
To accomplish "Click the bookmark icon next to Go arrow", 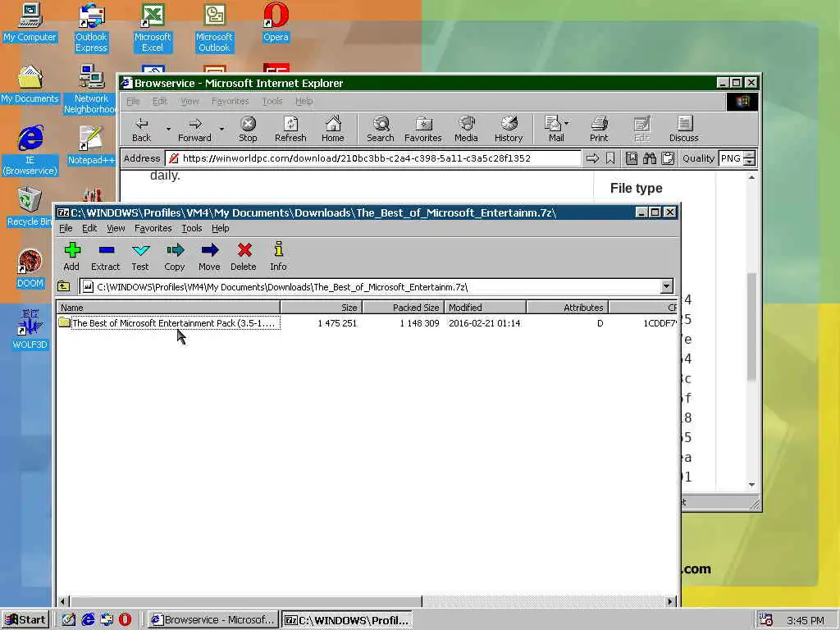I will [610, 158].
